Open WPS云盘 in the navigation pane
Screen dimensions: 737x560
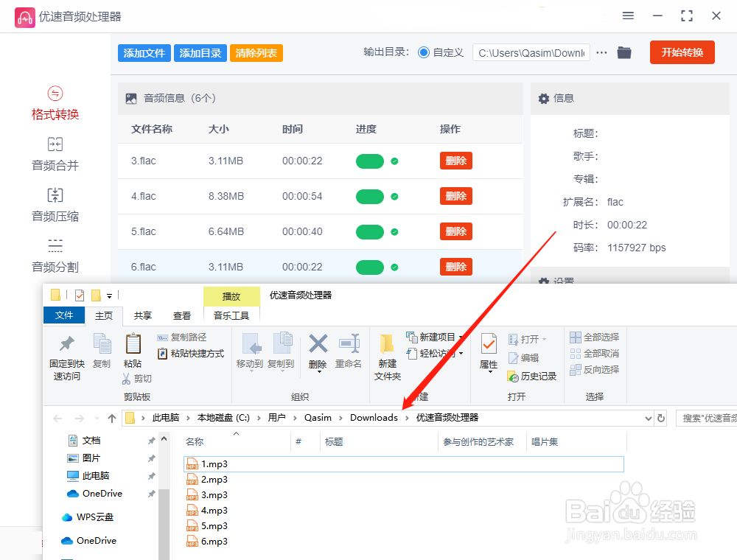[x=88, y=517]
